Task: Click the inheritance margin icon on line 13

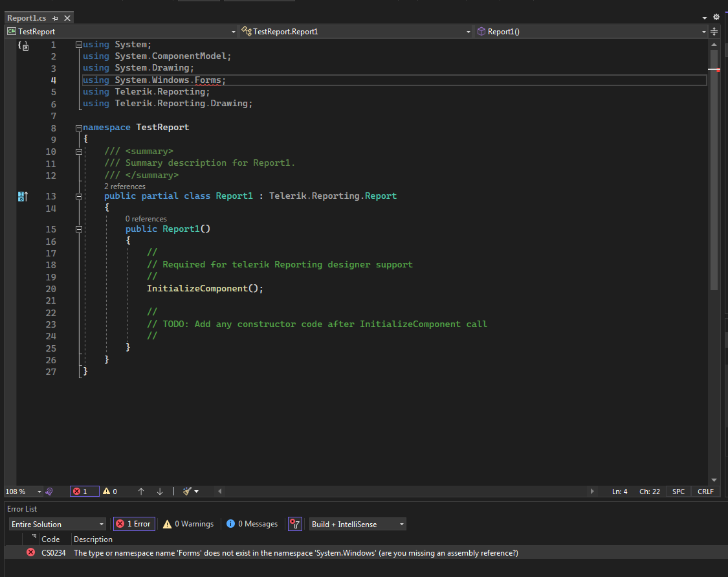Action: tap(22, 196)
